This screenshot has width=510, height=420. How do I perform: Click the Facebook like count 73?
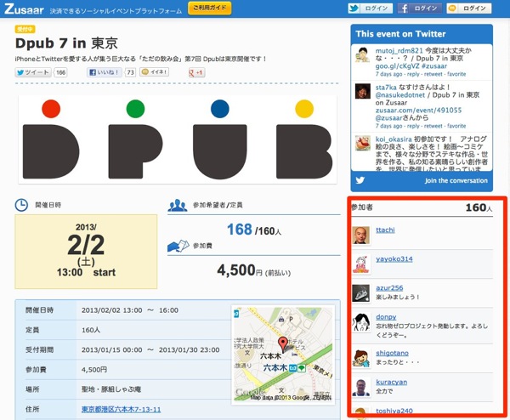[x=130, y=72]
